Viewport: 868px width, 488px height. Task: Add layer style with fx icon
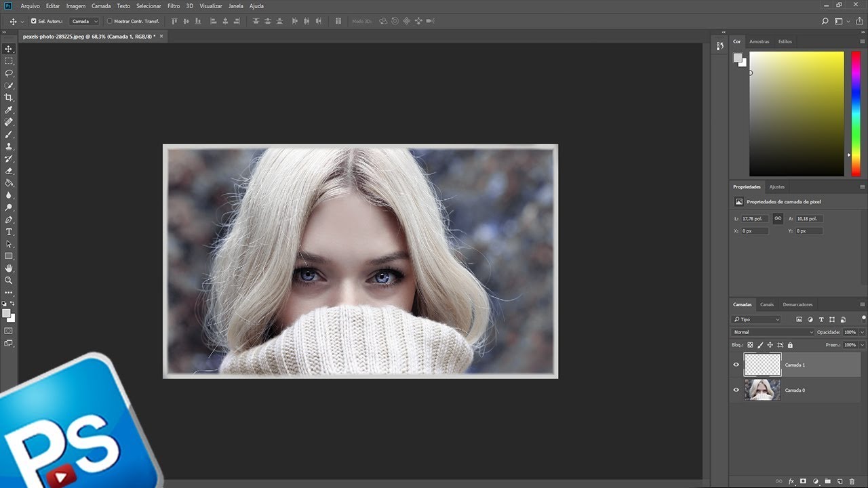coord(791,481)
